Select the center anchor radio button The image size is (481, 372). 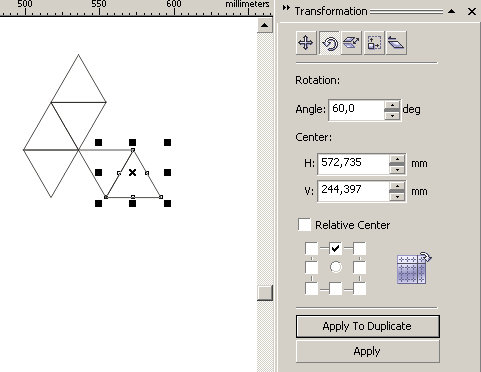coord(336,267)
